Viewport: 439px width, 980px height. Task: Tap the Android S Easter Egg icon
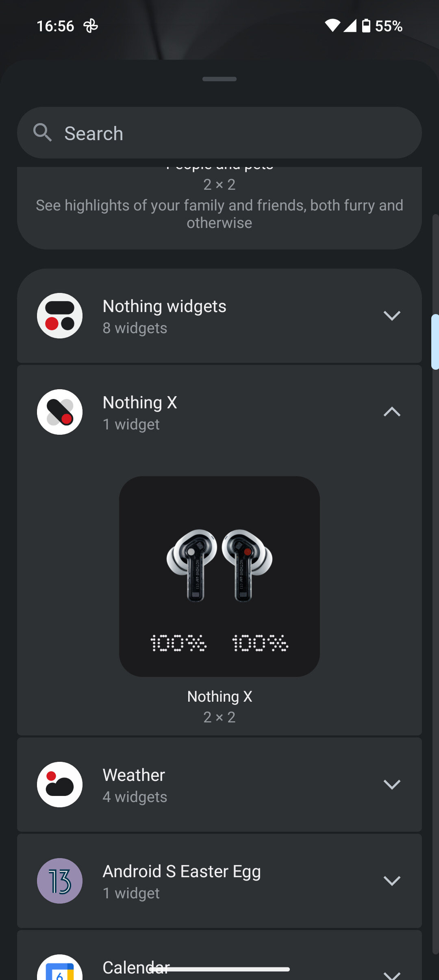[x=60, y=881]
